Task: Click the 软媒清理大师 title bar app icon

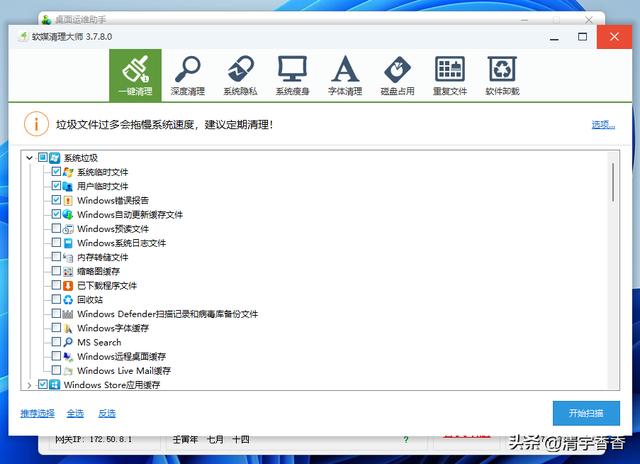Action: coord(23,36)
